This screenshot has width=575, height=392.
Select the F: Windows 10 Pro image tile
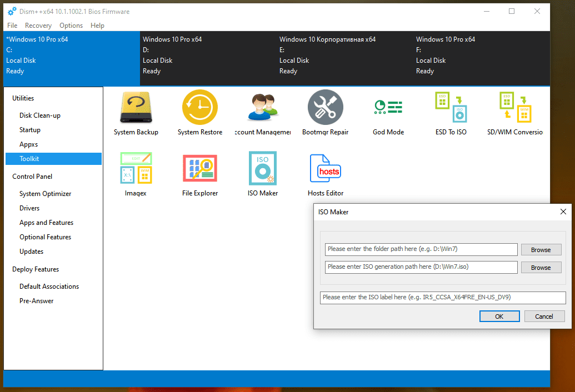pos(482,59)
